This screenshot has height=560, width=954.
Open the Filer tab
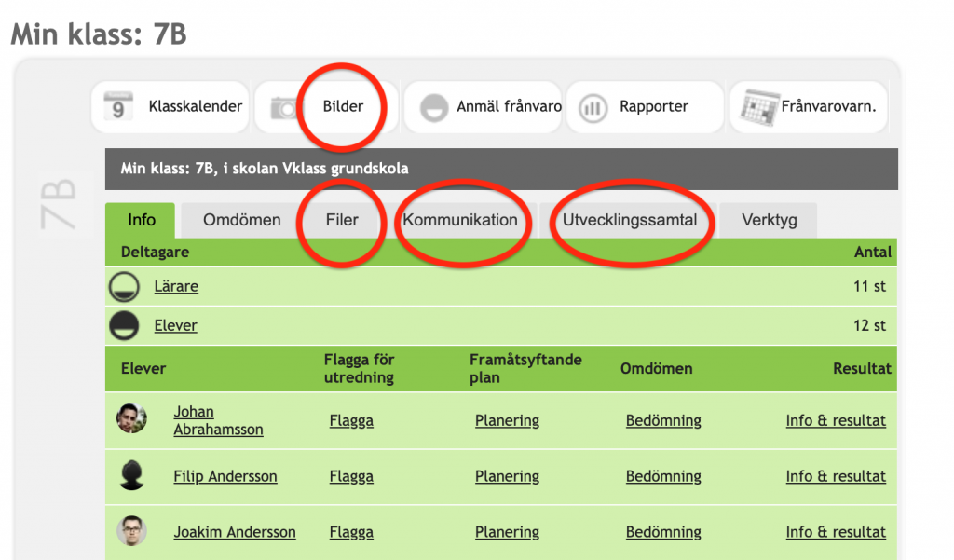[x=342, y=220]
